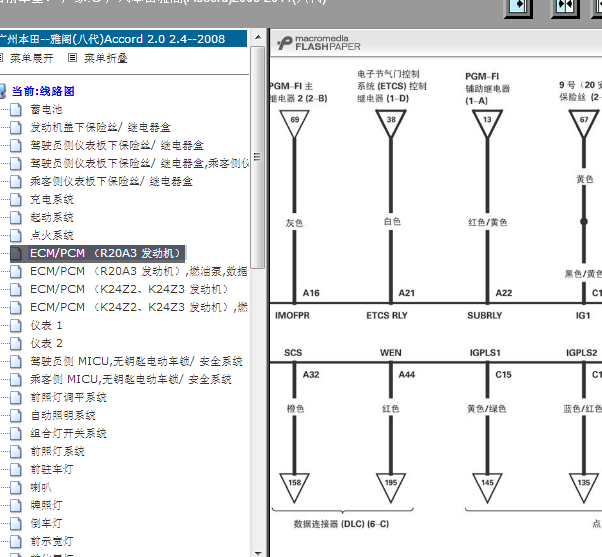602x557 pixels.
Task: Collapse all menus via 菜单折叠 label
Action: click(106, 58)
